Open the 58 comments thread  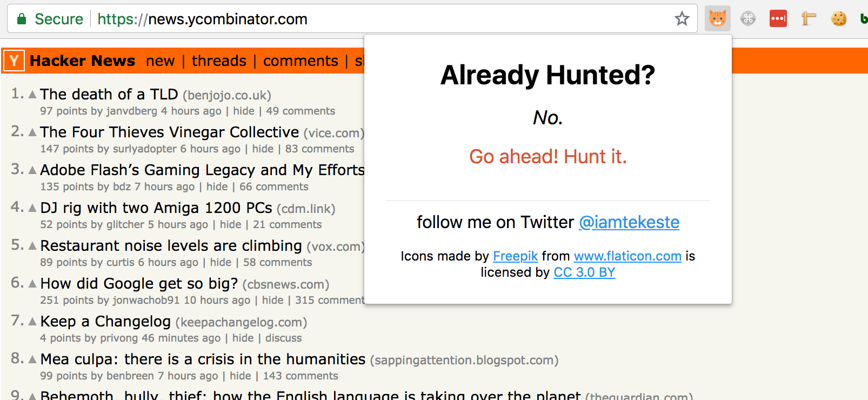pos(278,262)
